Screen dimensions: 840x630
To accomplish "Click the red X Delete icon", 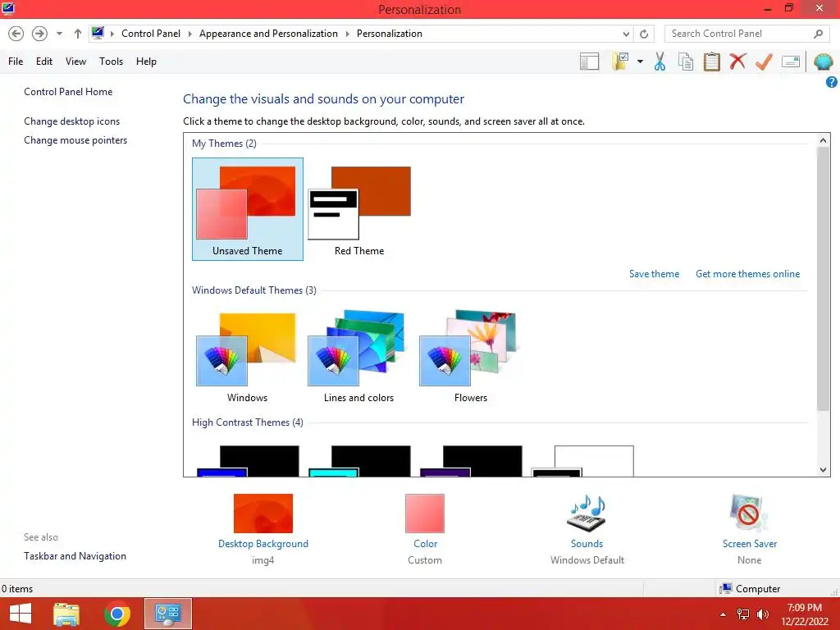I will click(737, 62).
